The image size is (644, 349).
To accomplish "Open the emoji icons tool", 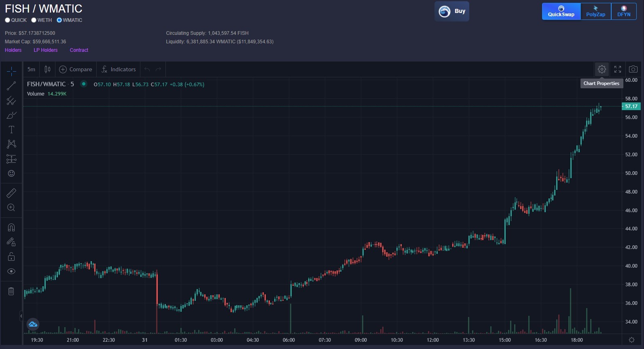I will point(11,173).
